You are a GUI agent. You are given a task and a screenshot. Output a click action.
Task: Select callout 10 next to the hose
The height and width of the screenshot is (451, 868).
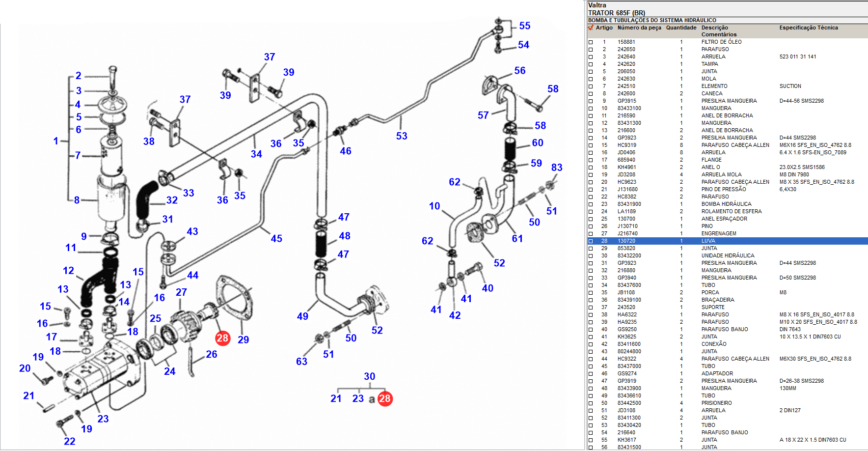(x=434, y=206)
